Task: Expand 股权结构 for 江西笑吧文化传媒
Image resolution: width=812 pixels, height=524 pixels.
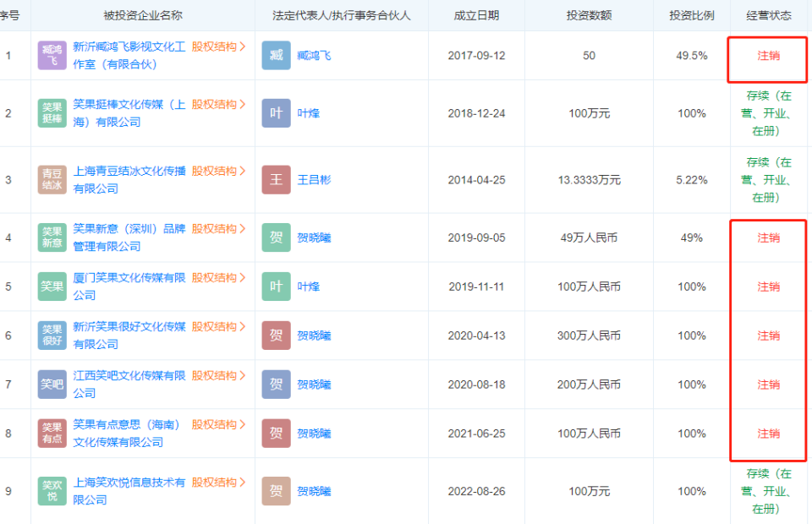Action: (x=218, y=375)
